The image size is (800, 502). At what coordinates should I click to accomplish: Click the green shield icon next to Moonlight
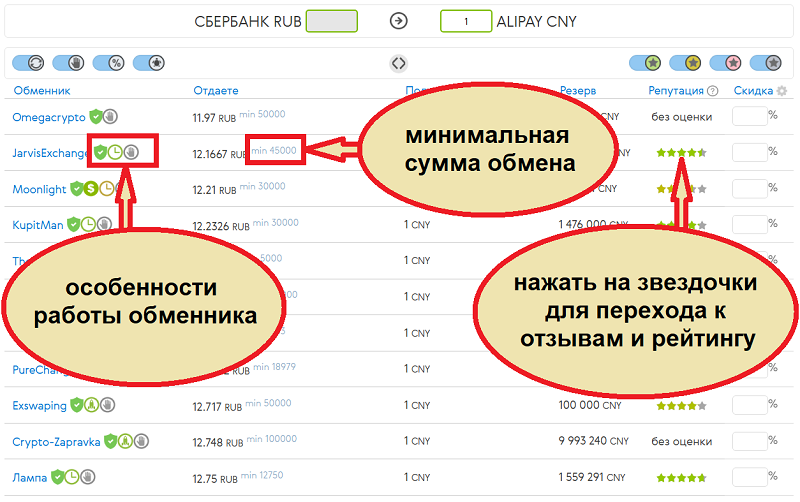click(x=77, y=189)
